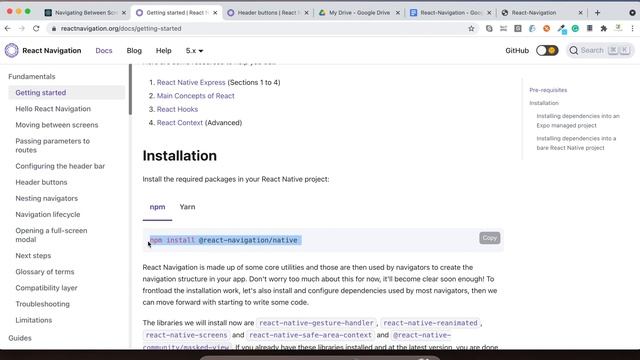Screen dimensions: 640x360
Task: Reload the page with refresh icon
Action: 36,29
